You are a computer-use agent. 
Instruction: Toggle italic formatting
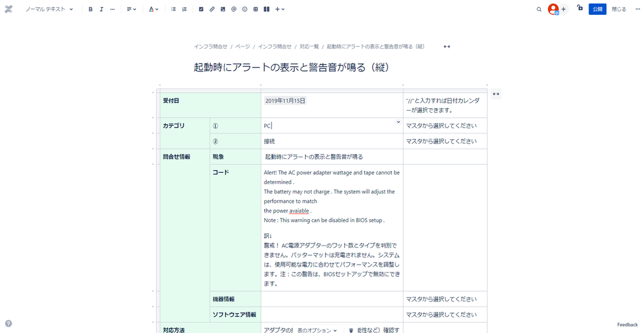pos(101,9)
